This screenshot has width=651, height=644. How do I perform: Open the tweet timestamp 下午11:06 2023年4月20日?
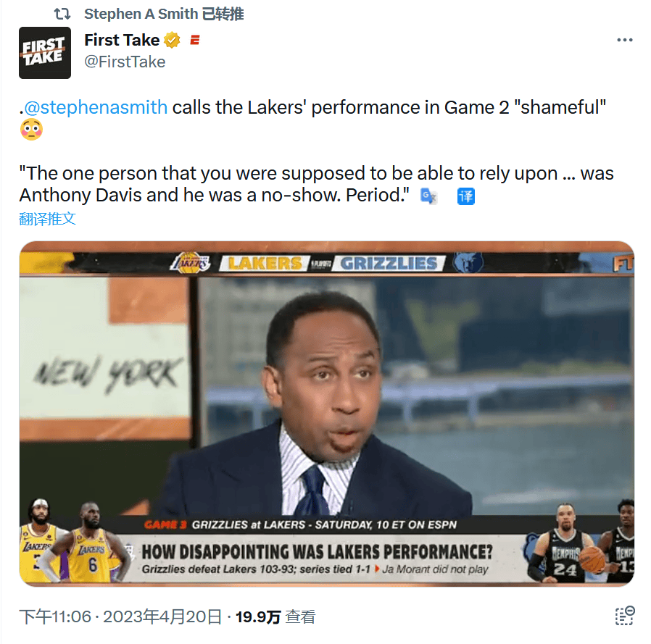tap(120, 616)
